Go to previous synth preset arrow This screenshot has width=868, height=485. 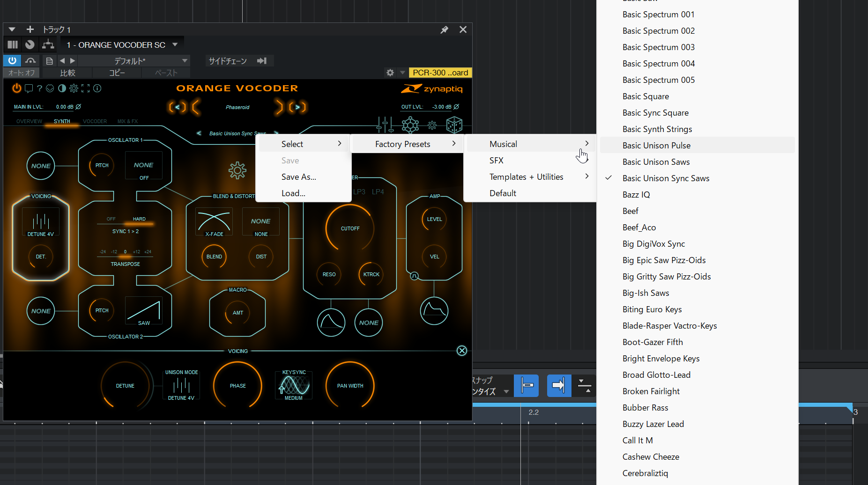[199, 133]
